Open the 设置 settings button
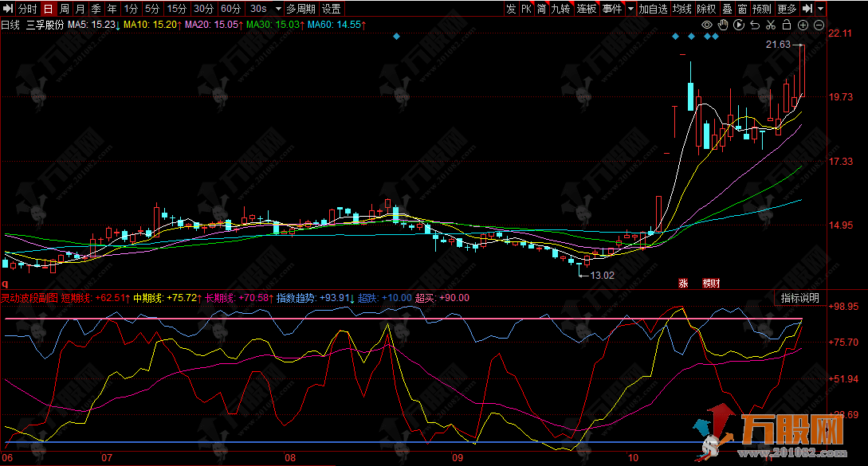The width and height of the screenshot is (868, 466). click(331, 9)
